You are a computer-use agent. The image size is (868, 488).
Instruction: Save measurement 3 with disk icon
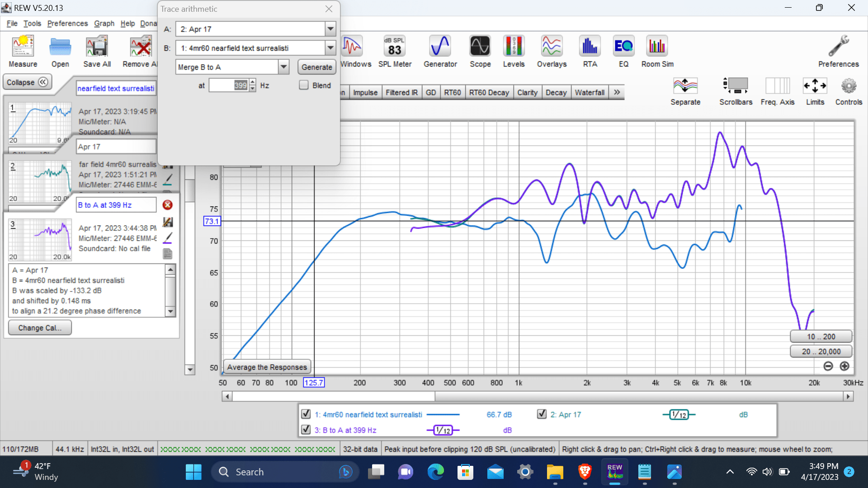pos(167,222)
